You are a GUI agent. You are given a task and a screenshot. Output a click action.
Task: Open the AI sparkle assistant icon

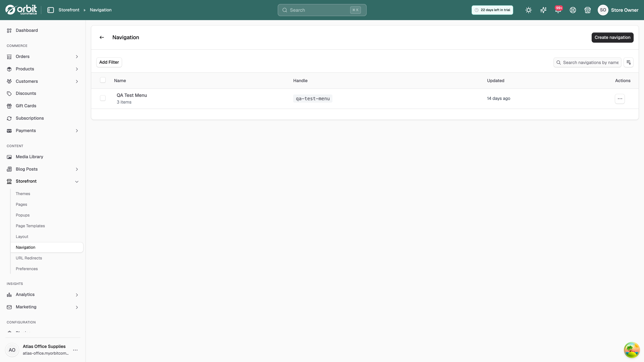(543, 10)
